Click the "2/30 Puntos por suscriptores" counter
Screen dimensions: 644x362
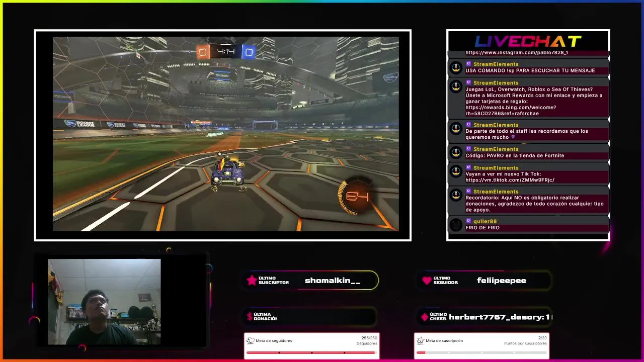(x=525, y=341)
